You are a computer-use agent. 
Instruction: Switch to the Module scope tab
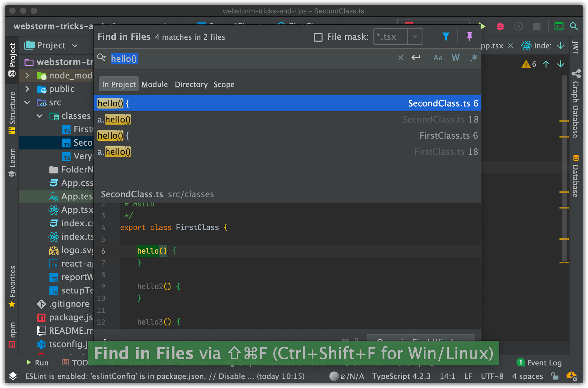point(154,85)
